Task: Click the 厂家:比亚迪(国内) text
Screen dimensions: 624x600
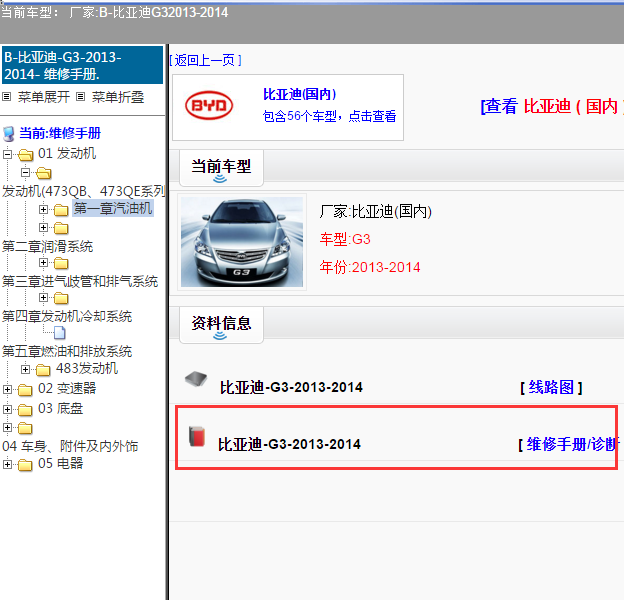Action: (376, 211)
